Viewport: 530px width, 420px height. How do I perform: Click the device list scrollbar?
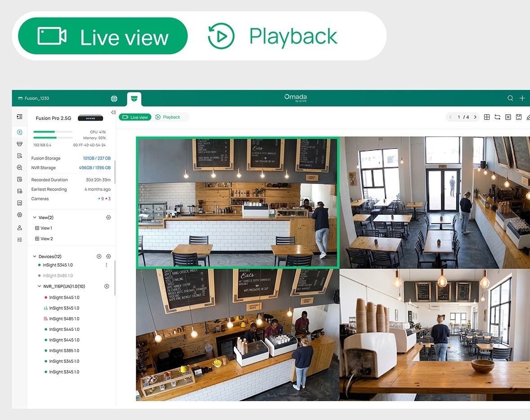coord(115,278)
